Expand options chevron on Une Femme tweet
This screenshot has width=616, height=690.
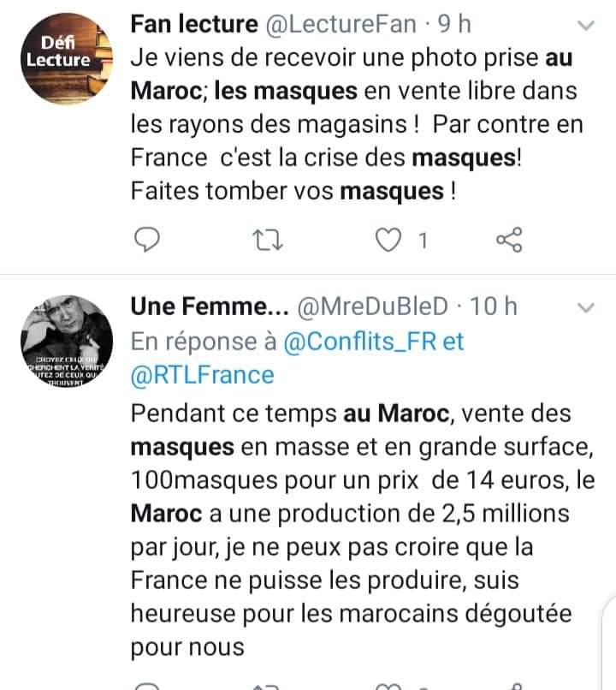coord(586,306)
